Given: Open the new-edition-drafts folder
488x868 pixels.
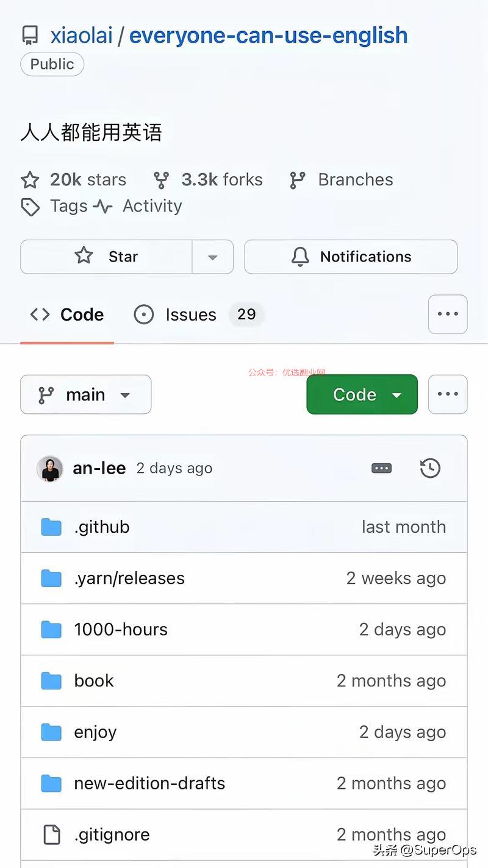Looking at the screenshot, I should 149,783.
